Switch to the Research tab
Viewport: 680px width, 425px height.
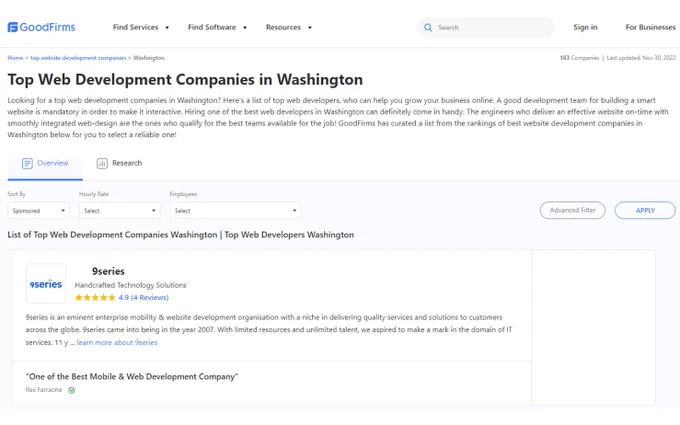pos(119,163)
